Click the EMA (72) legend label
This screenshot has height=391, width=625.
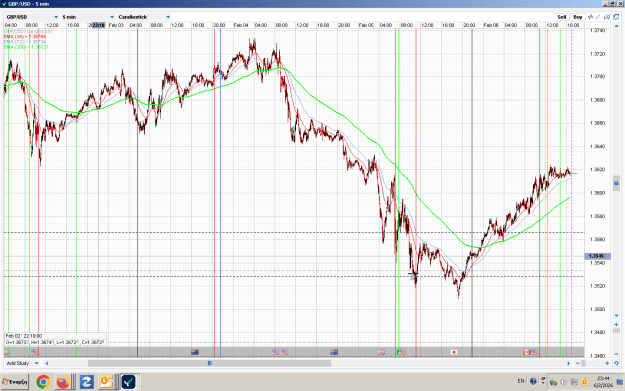pos(25,41)
